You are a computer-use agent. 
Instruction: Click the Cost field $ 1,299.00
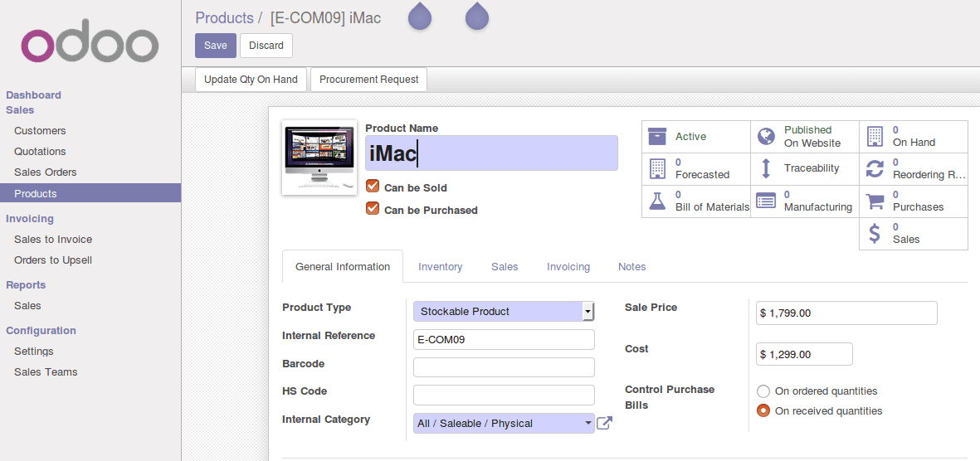[804, 354]
